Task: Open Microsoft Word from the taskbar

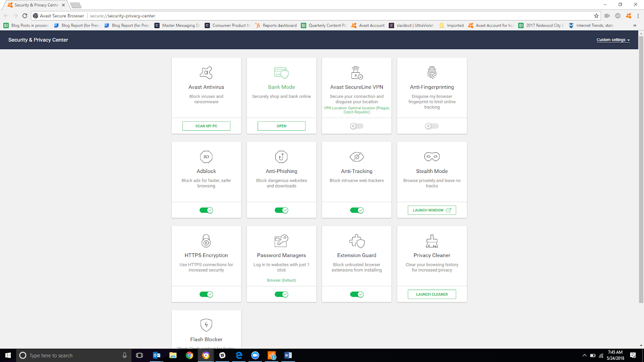Action: pos(288,355)
